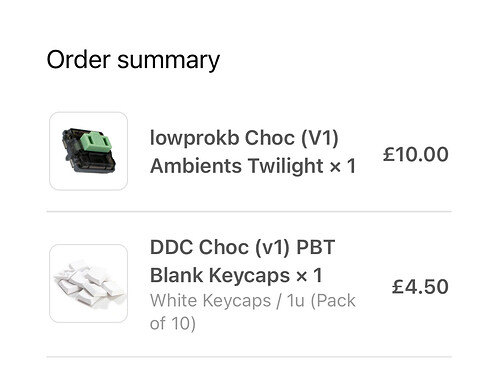Open the Choc switch product thumbnail
Viewport: 498px width, 375px height.
click(88, 151)
